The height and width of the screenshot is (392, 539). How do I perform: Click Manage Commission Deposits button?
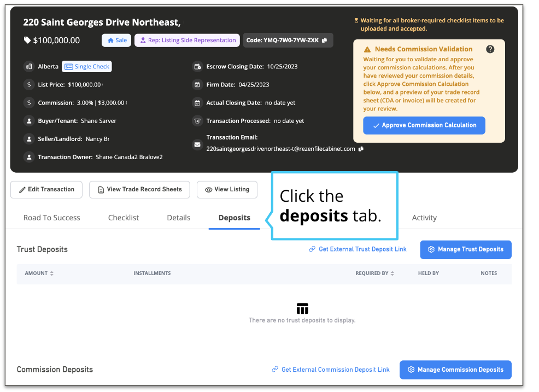tap(455, 370)
